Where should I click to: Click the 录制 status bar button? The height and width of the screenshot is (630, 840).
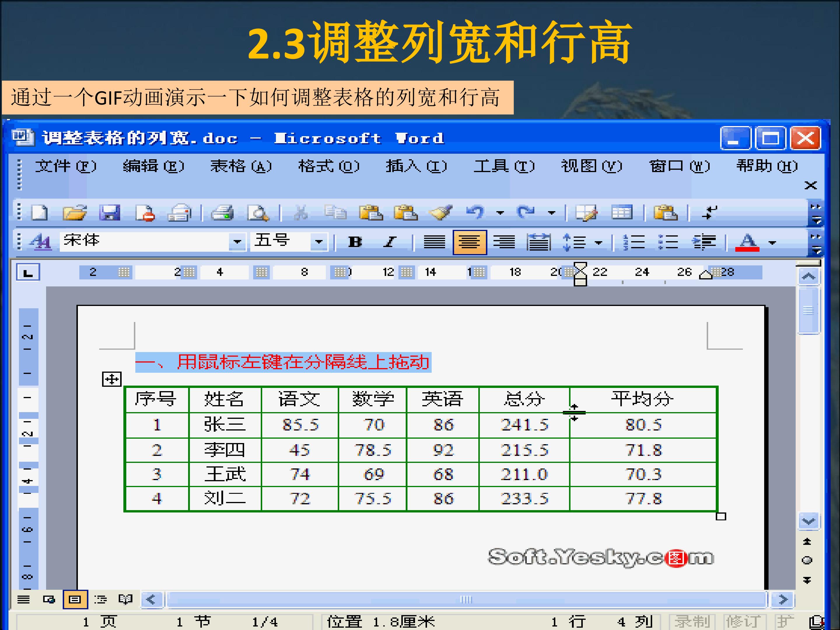coord(692,622)
